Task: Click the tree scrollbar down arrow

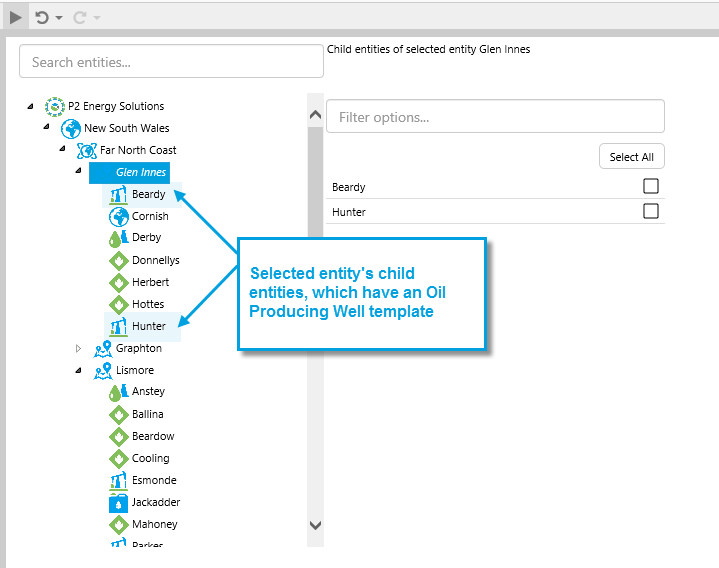Action: pos(315,525)
